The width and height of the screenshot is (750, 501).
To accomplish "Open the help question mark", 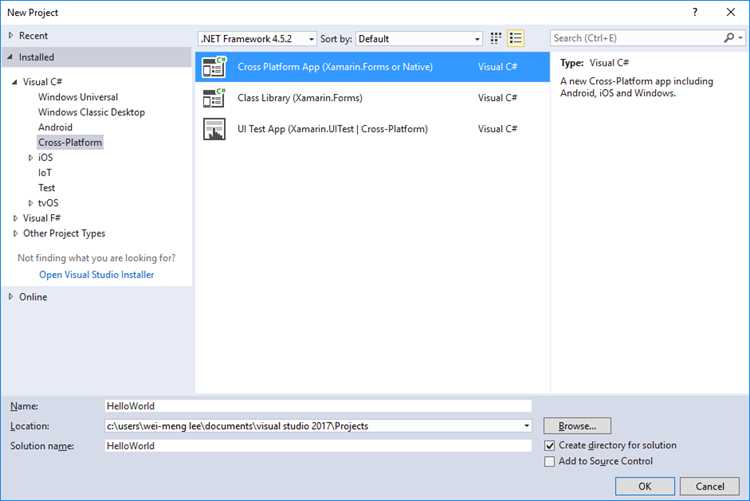I will click(695, 12).
